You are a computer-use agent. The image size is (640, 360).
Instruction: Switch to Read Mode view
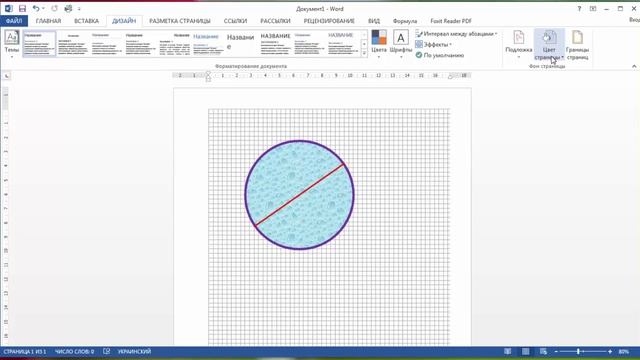[x=508, y=351]
